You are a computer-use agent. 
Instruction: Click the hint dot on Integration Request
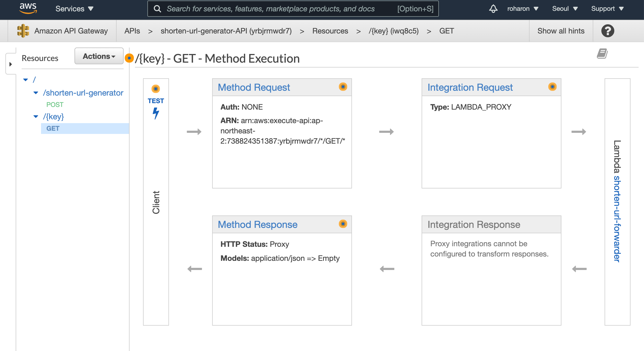coord(552,87)
